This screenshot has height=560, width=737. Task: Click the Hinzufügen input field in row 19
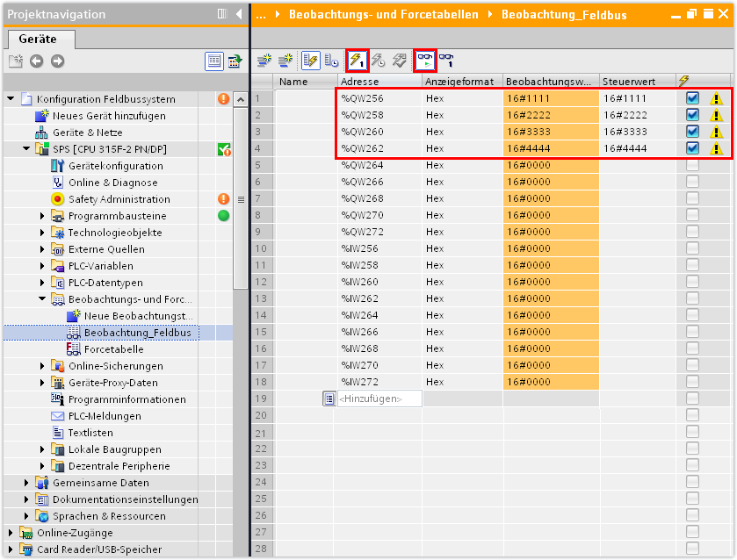(379, 398)
